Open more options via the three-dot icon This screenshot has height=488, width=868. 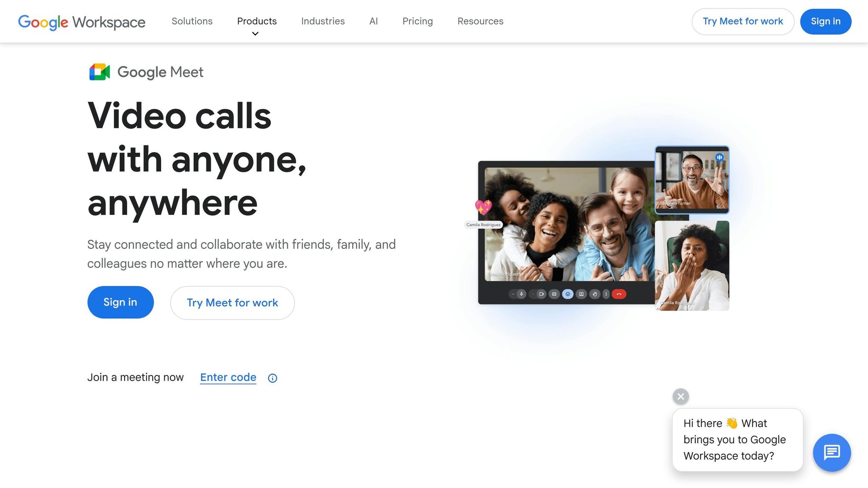coord(606,294)
